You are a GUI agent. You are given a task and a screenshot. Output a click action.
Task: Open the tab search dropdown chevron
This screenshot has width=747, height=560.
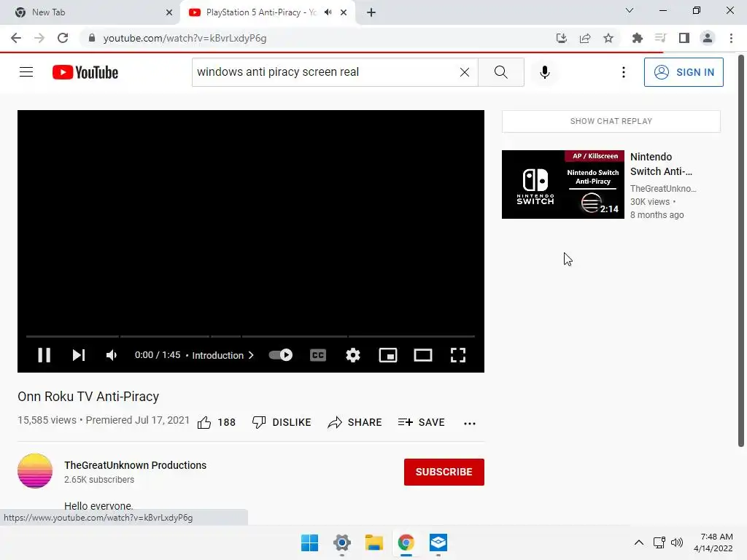(630, 10)
